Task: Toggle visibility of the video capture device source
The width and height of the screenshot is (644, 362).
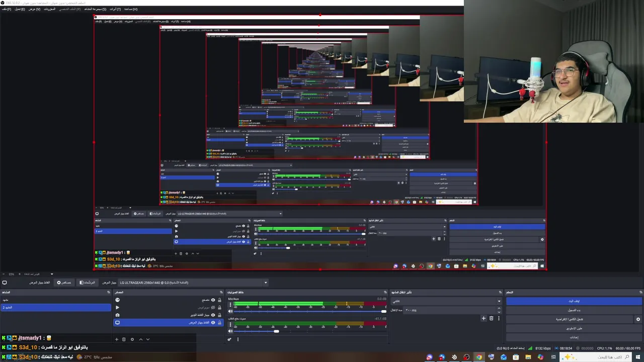Action: tap(213, 315)
